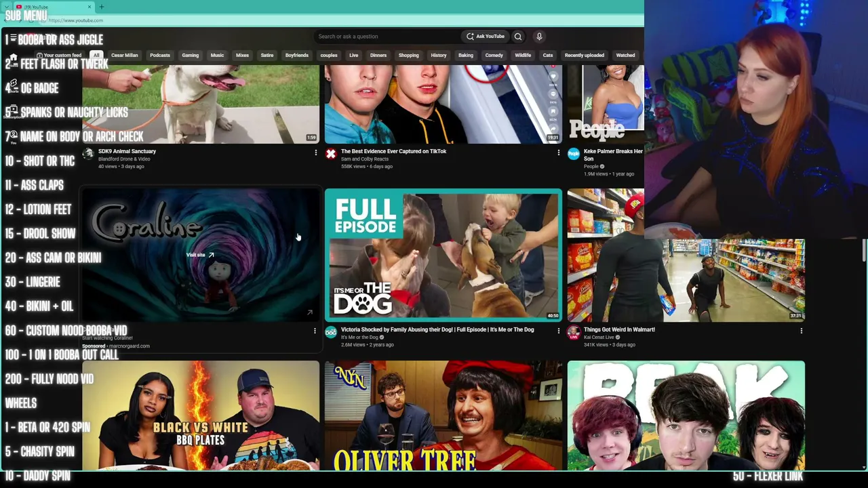Open 'The Best Evidence Ever Captured on TikTok' title
The image size is (868, 488).
point(393,151)
